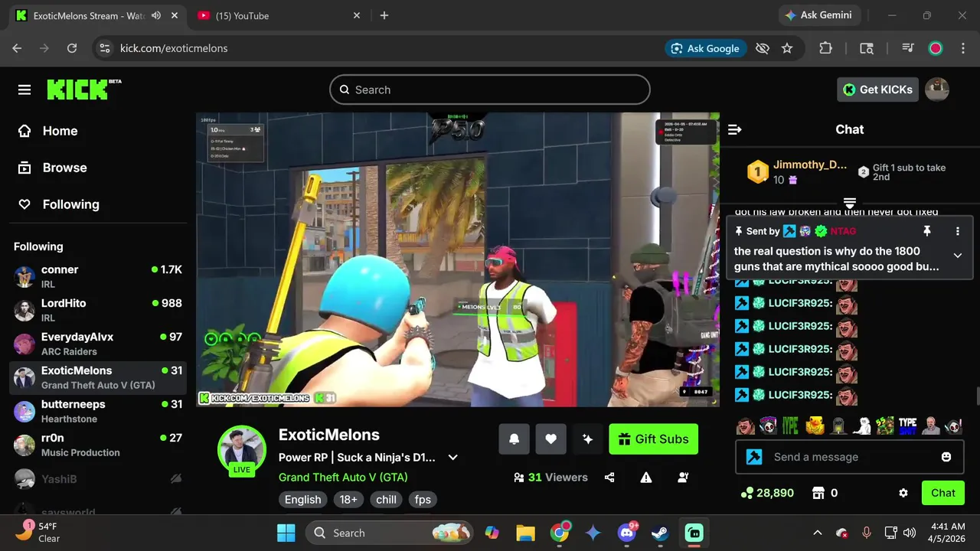Viewport: 980px width, 551px height.
Task: Click the English tag
Action: pyautogui.click(x=303, y=500)
